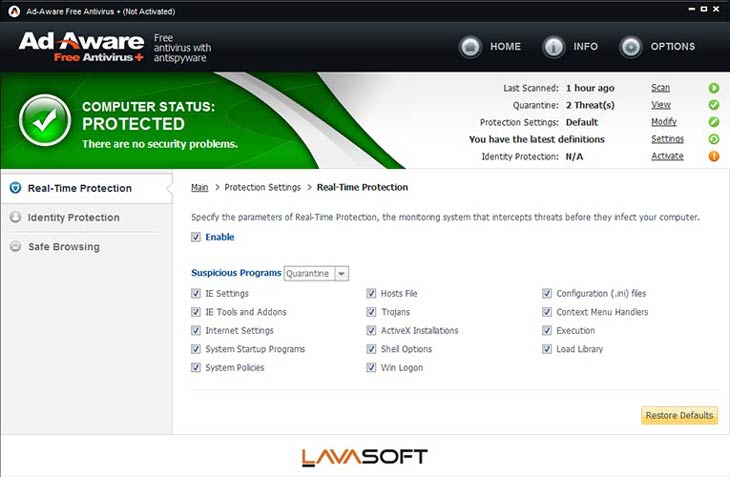Click the Settings definitions link

[x=667, y=139]
